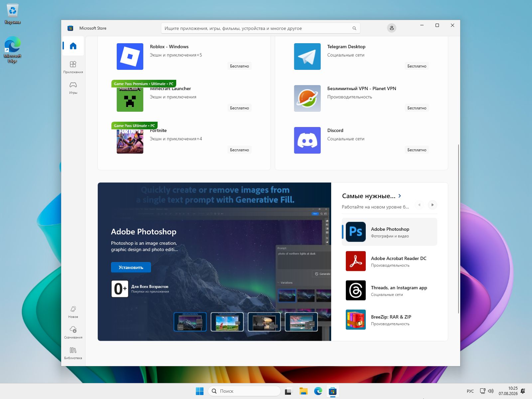Go to previous page of Самые нужные list
Screen dimensions: 532x399
click(419, 205)
